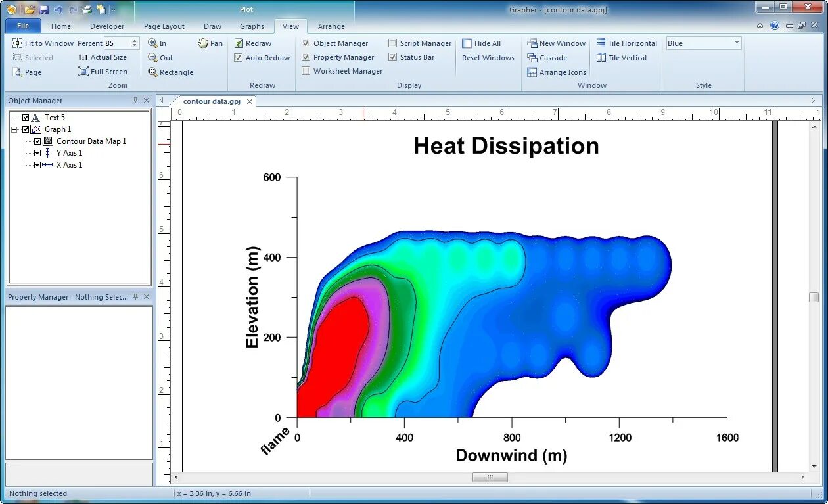Switch to the Draw ribbon tab
This screenshot has height=504, width=828.
coord(212,26)
